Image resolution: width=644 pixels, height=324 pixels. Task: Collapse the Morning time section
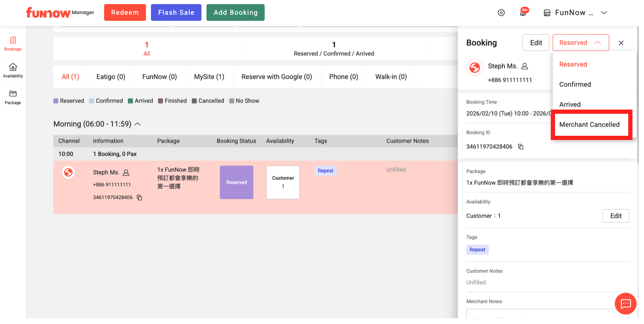click(138, 124)
